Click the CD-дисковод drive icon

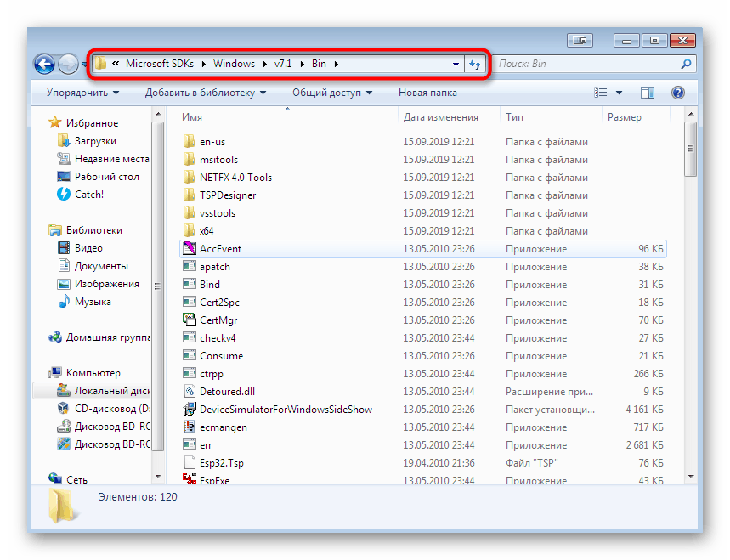pyautogui.click(x=64, y=408)
